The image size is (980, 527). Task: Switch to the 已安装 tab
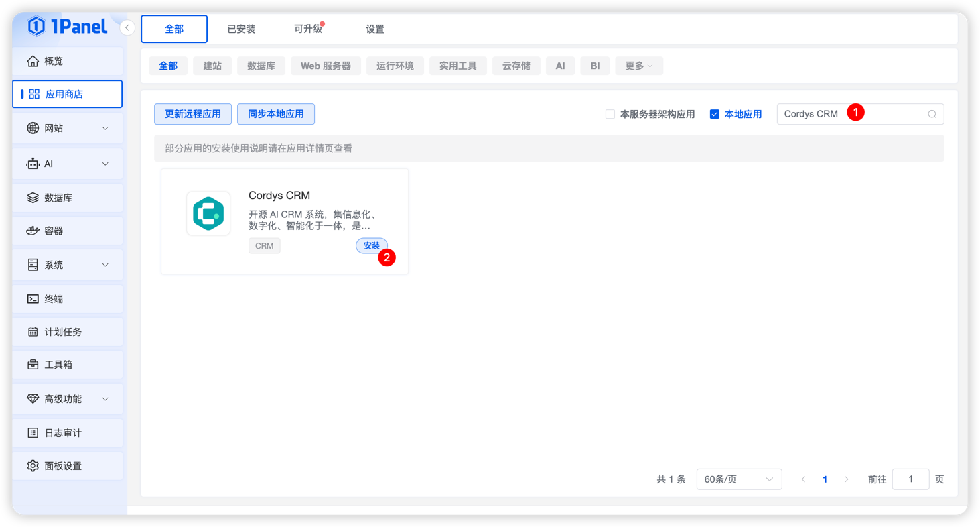coord(241,29)
